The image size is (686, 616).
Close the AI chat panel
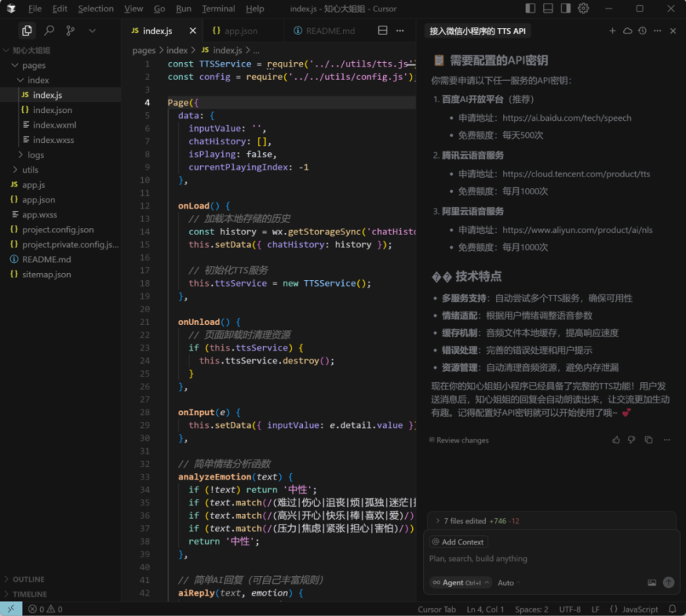(x=673, y=31)
